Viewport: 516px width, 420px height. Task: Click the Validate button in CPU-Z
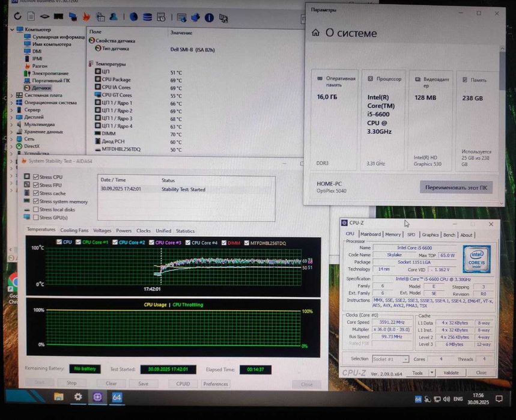(x=451, y=373)
